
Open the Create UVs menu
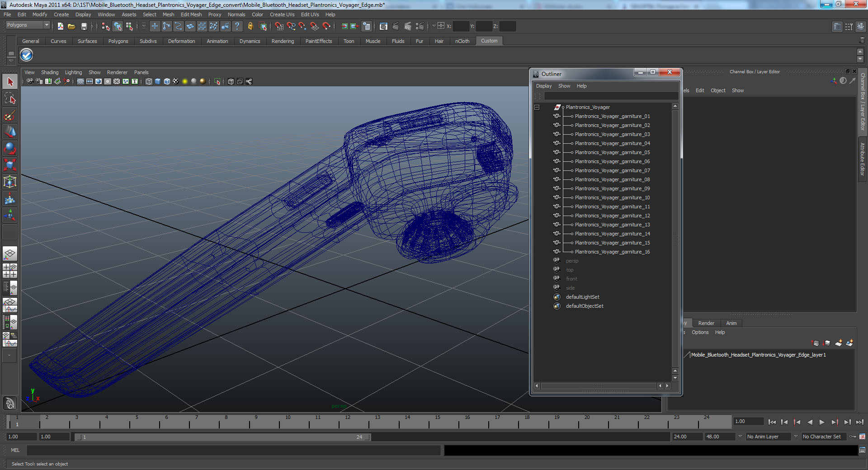point(282,14)
